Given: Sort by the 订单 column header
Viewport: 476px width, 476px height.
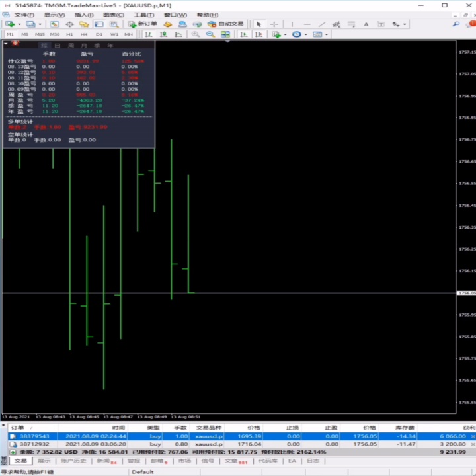Looking at the screenshot, I should click(18, 428).
